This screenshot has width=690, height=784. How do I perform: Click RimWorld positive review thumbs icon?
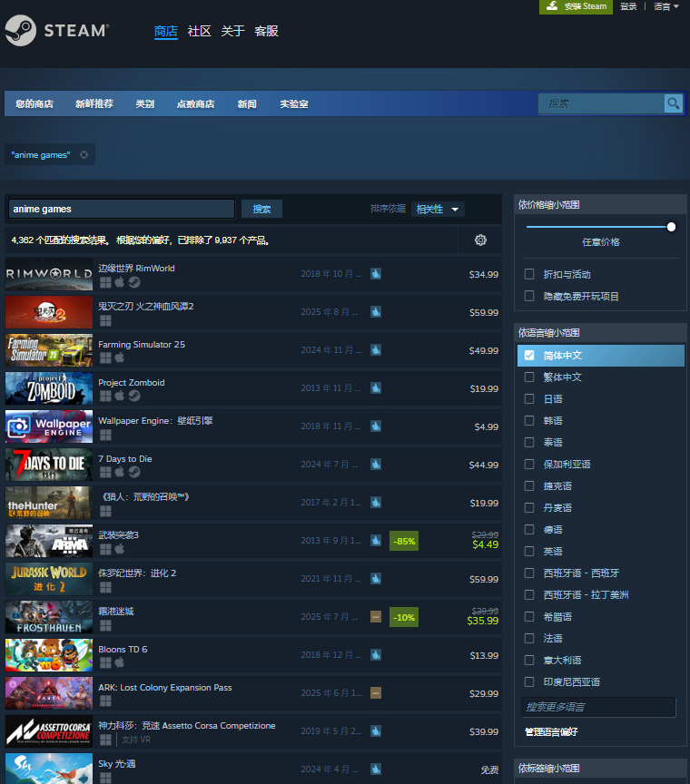pyautogui.click(x=376, y=273)
